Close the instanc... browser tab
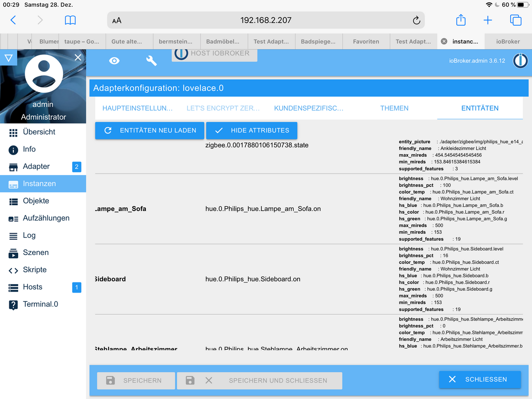The width and height of the screenshot is (532, 399). point(444,41)
